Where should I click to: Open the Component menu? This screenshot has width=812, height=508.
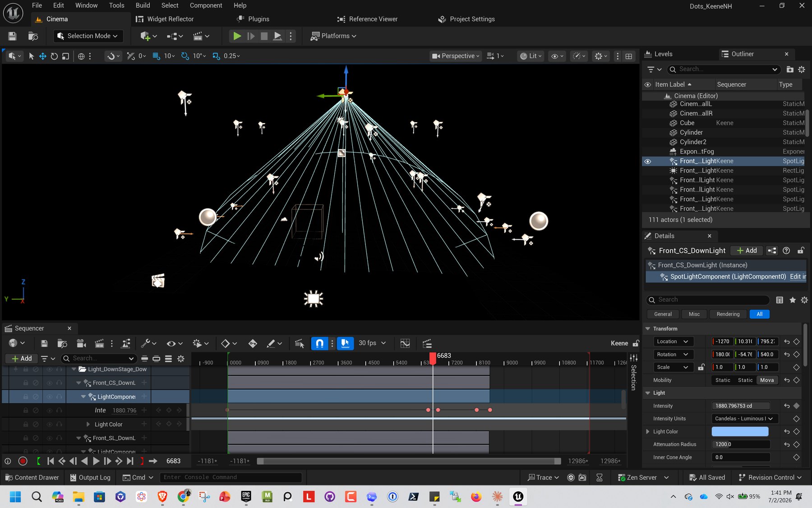[x=206, y=5]
